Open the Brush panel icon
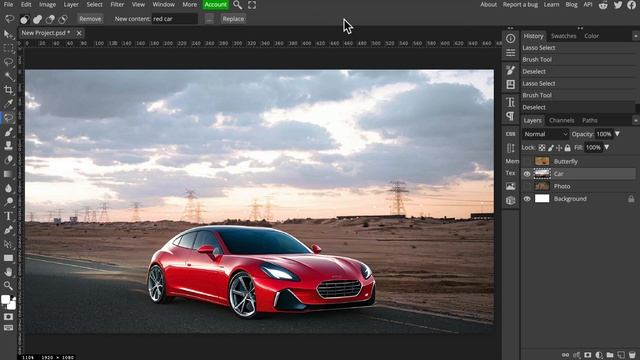640x360 pixels. coord(511,70)
